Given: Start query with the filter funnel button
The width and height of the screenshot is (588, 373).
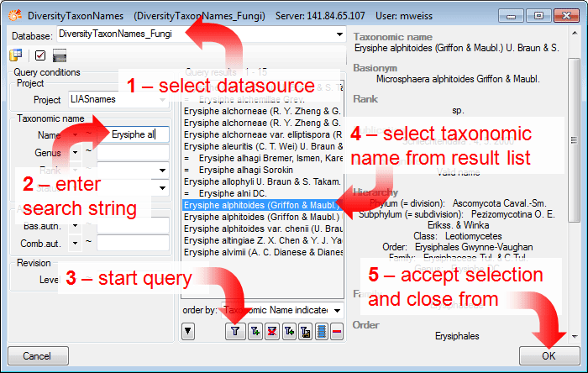Looking at the screenshot, I should (234, 332).
